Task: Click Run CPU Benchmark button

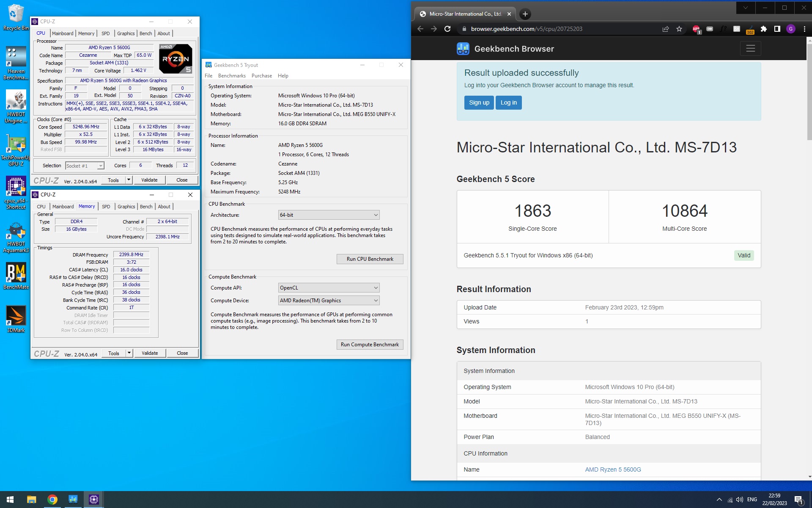Action: click(370, 259)
